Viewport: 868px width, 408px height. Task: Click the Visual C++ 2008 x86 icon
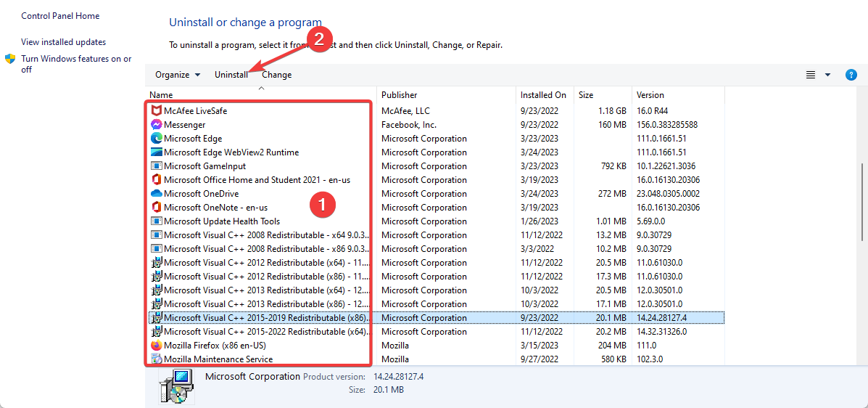[156, 249]
